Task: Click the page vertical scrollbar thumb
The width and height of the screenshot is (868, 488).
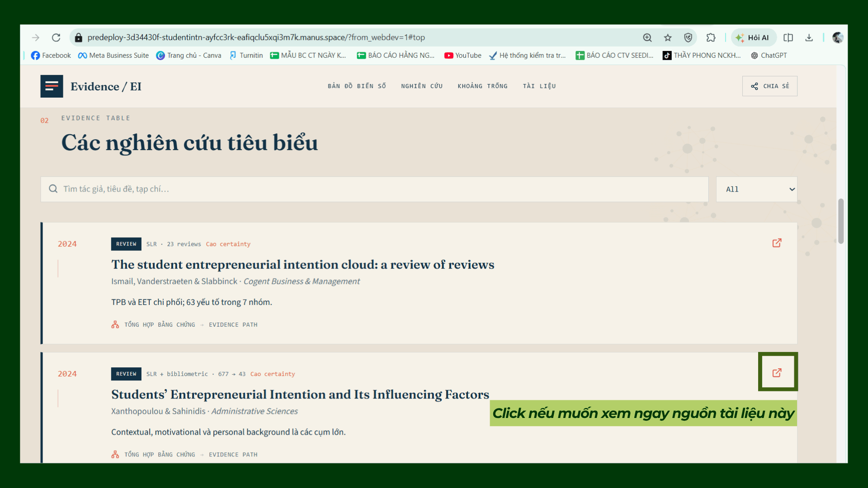Action: coord(841,221)
